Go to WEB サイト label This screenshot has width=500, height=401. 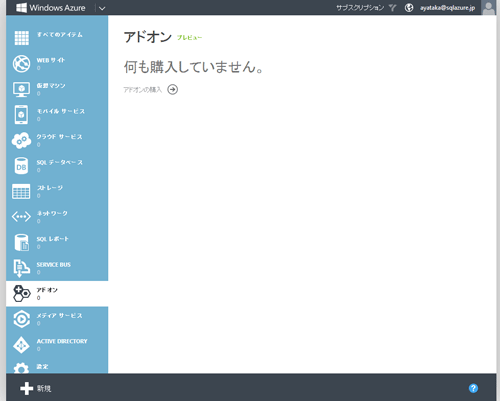(x=51, y=60)
